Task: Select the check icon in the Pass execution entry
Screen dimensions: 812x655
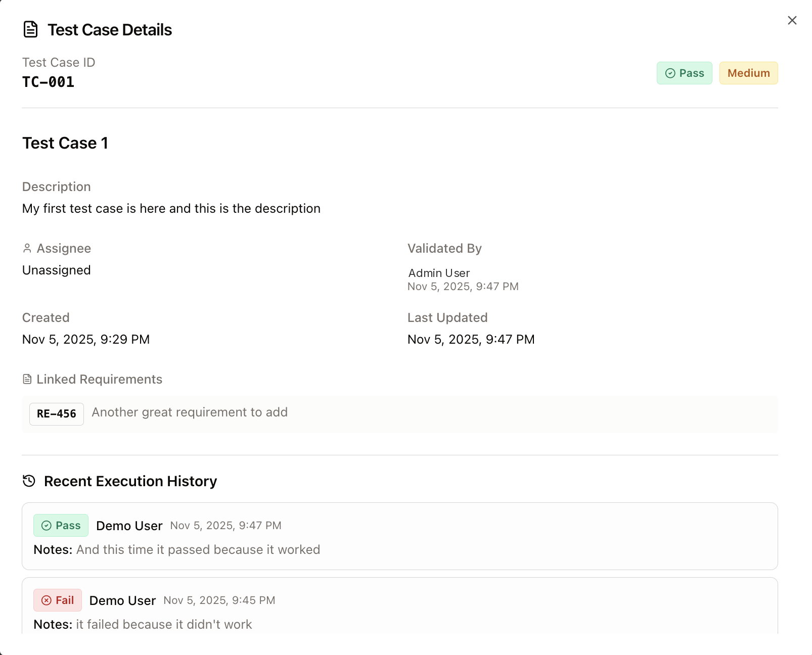Action: [46, 525]
